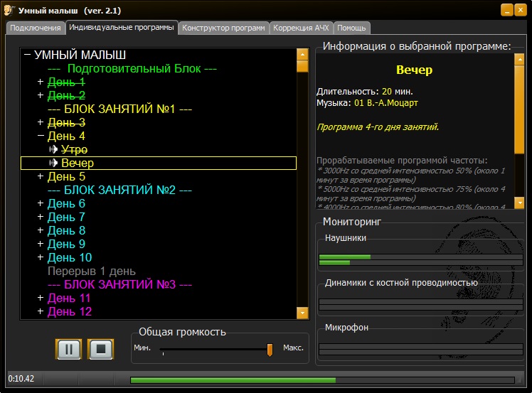Select the Вечер program row
The height and width of the screenshot is (393, 532).
coord(159,163)
